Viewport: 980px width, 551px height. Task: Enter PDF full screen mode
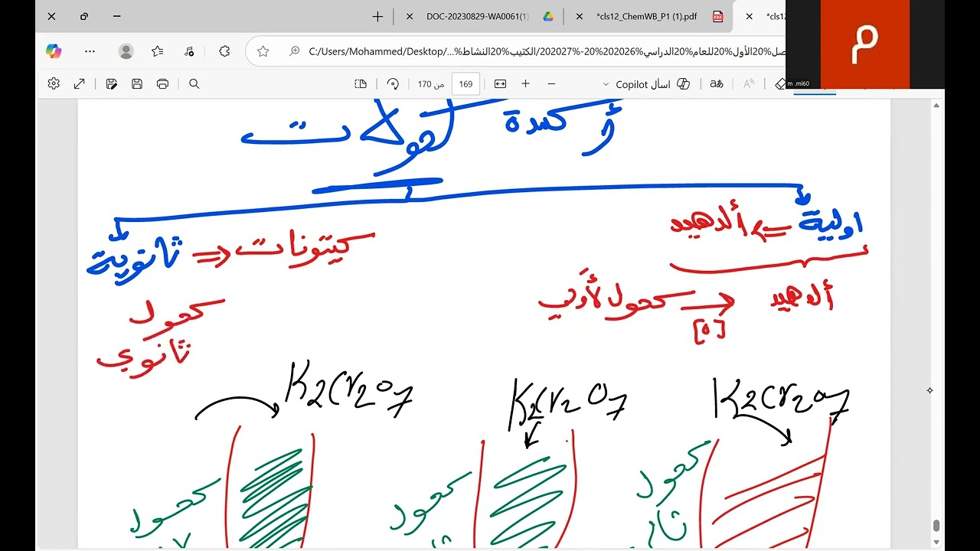tap(80, 84)
